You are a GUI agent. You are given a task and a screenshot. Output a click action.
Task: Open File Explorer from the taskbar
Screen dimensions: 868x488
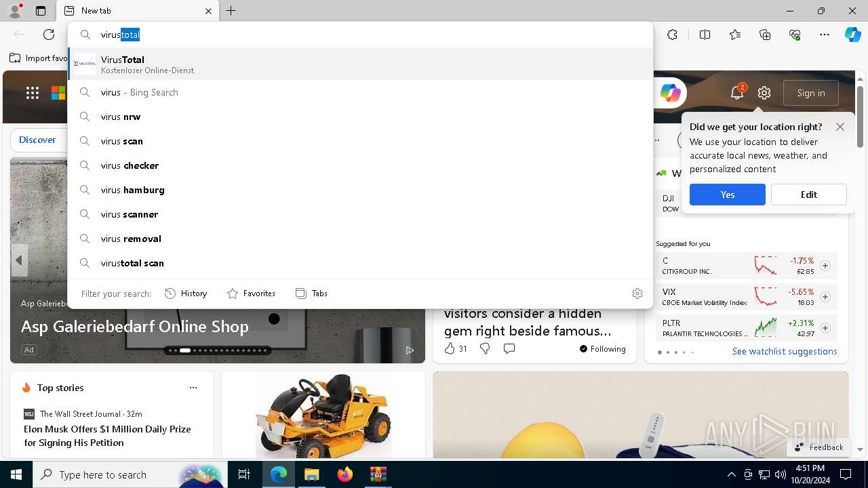311,474
